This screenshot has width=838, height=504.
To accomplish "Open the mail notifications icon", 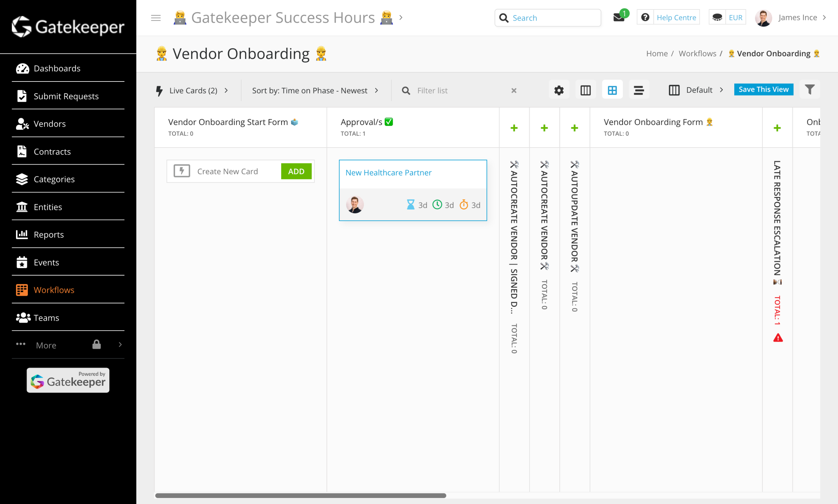I will (619, 18).
